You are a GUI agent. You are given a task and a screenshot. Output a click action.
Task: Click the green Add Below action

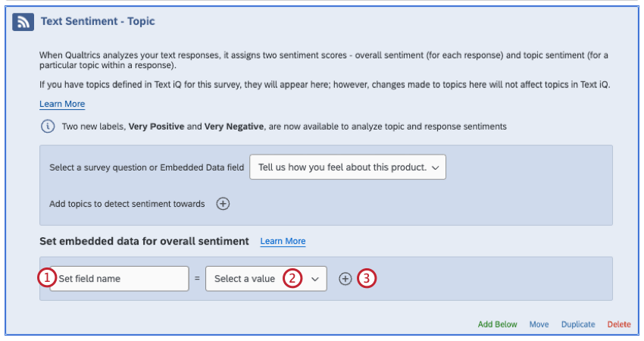tap(497, 324)
